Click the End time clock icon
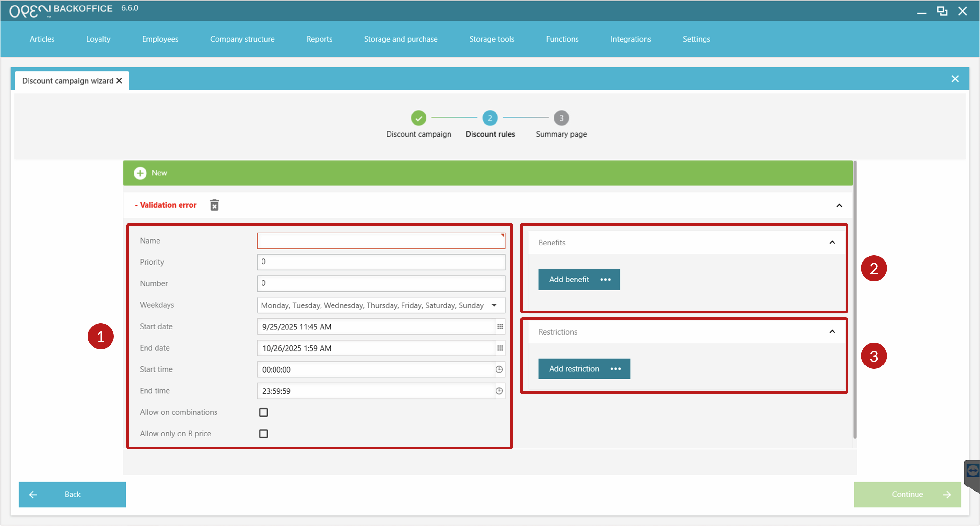Screen dimensions: 980x526 [x=499, y=391]
